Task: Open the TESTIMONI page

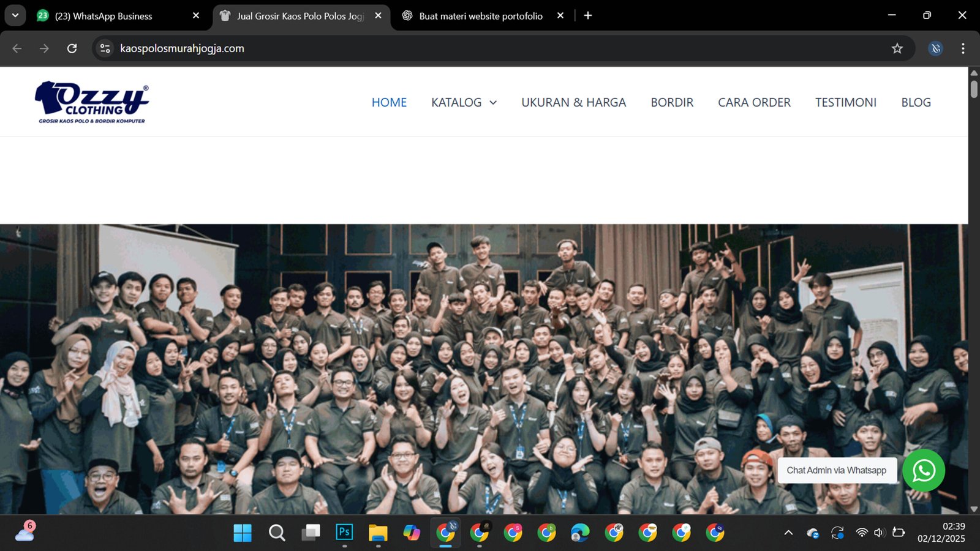Action: tap(845, 102)
